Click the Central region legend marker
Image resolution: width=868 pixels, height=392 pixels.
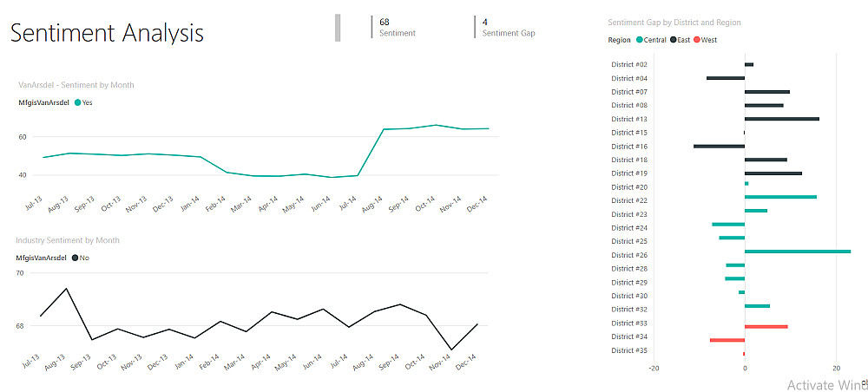(639, 40)
